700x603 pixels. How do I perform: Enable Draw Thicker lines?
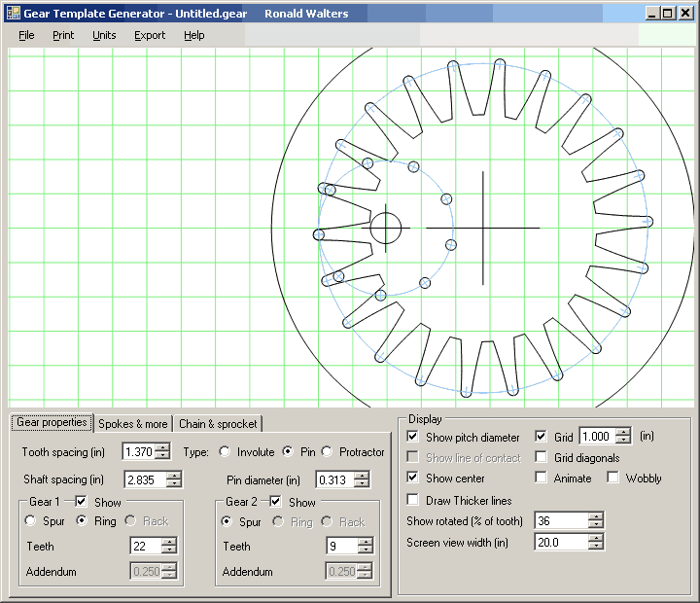pyautogui.click(x=413, y=501)
